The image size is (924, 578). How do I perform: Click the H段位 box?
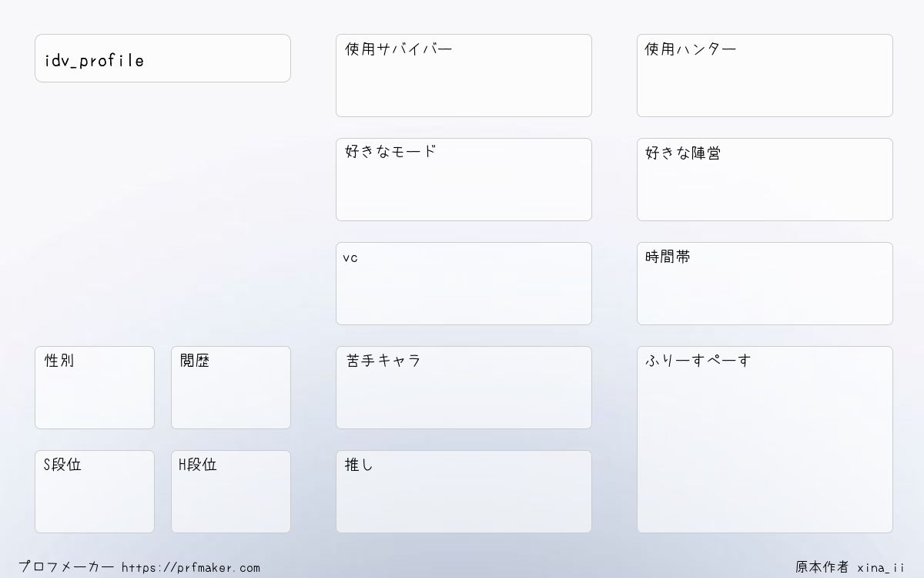[x=231, y=492]
